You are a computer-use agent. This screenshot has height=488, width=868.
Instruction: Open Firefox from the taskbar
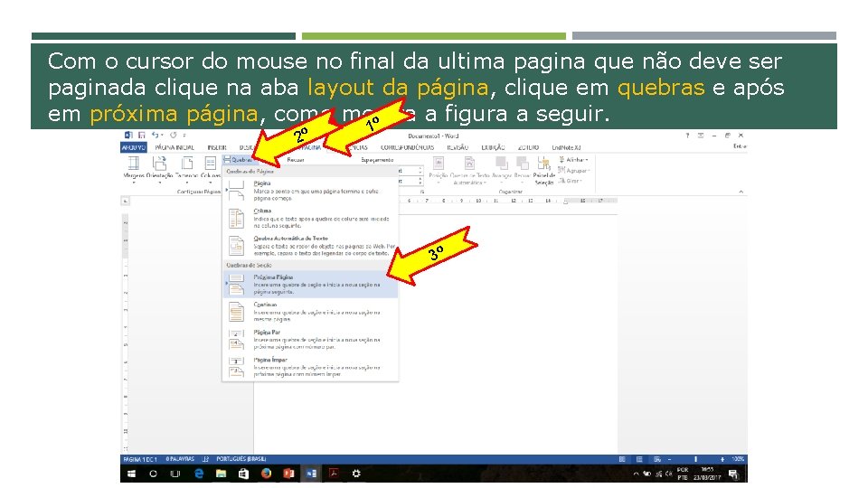tap(266, 474)
